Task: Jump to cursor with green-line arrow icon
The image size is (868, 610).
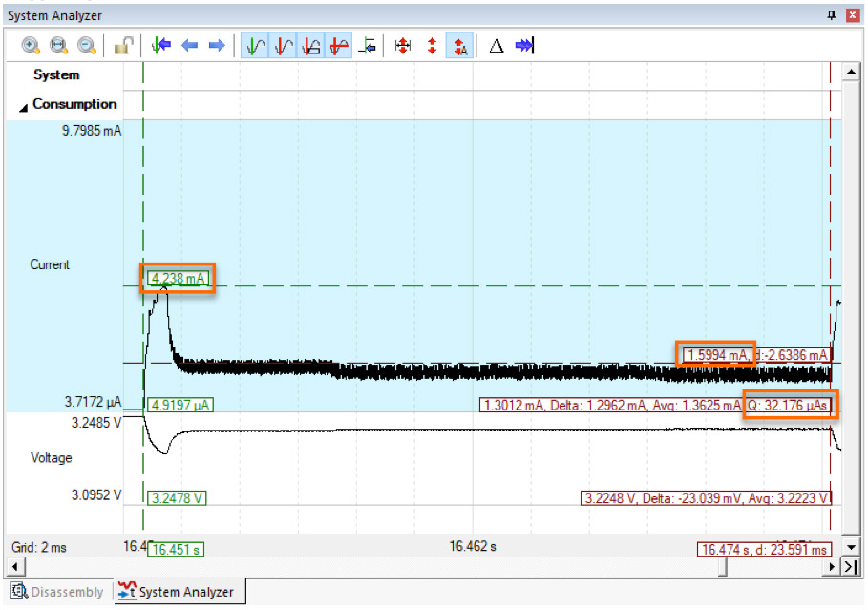Action: pyautogui.click(x=161, y=46)
